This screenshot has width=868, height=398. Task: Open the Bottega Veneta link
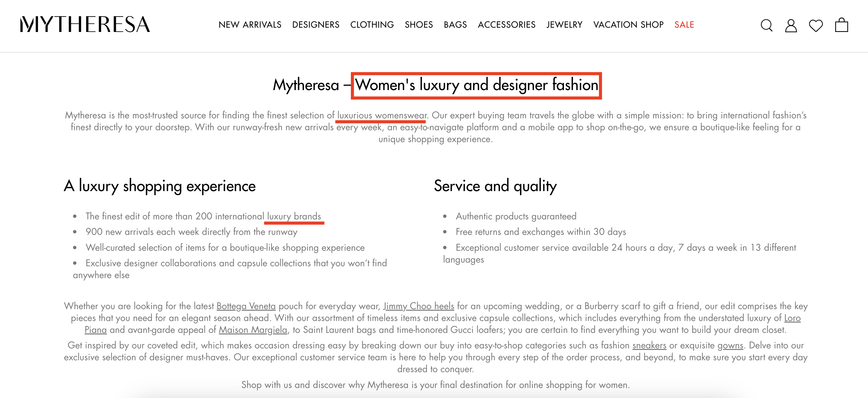[x=246, y=306]
